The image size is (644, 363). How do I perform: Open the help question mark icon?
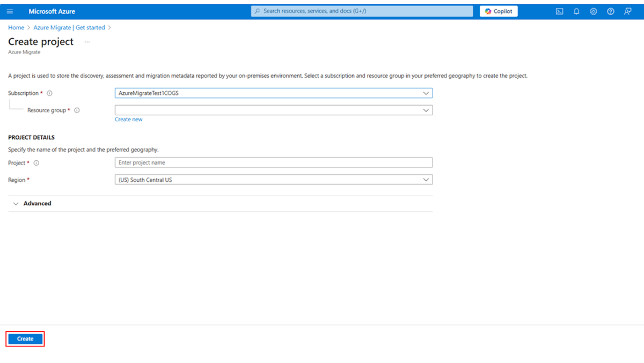click(611, 11)
